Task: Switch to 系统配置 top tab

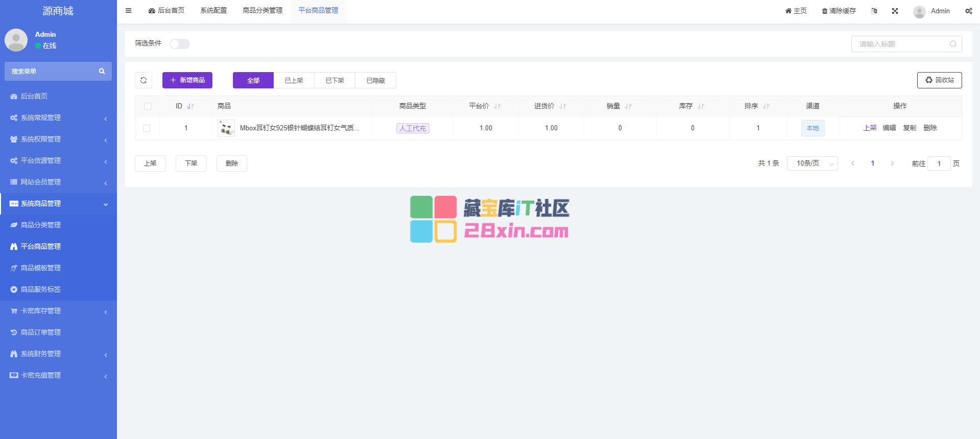Action: 213,11
